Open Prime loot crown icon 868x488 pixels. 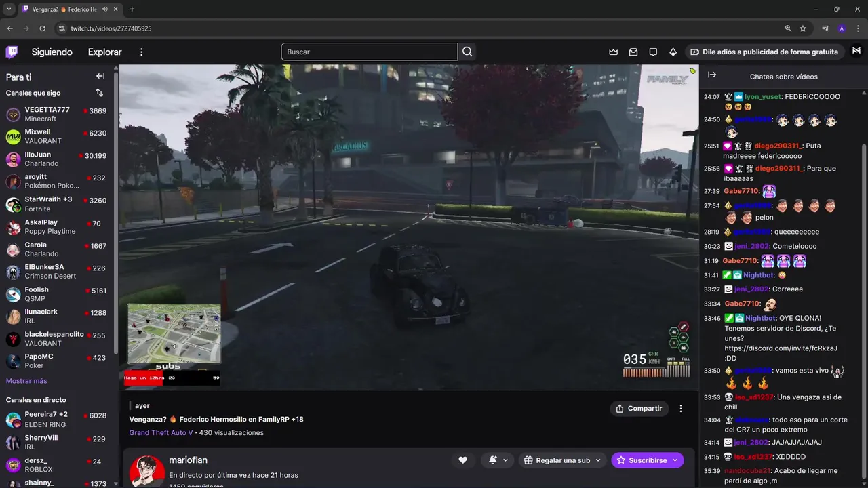click(614, 52)
